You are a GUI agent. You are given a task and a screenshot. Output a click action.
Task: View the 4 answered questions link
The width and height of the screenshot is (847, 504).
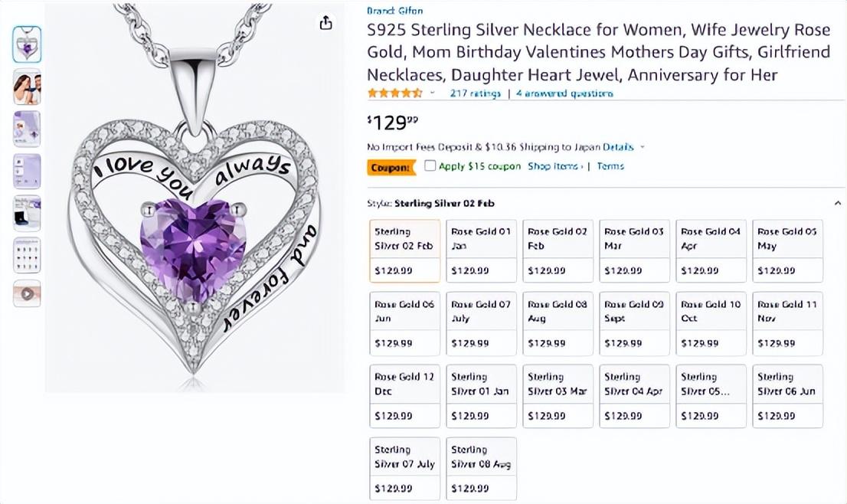click(564, 93)
